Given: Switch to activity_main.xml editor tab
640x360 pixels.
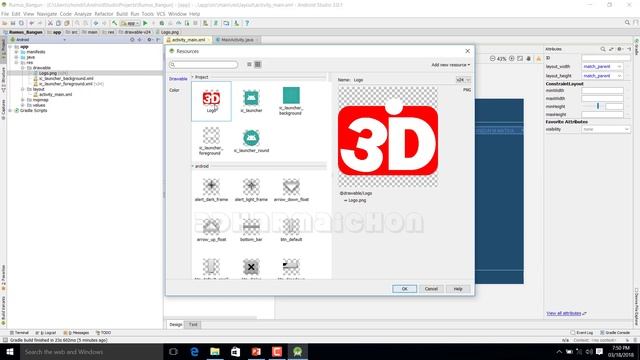Looking at the screenshot, I should [188, 40].
